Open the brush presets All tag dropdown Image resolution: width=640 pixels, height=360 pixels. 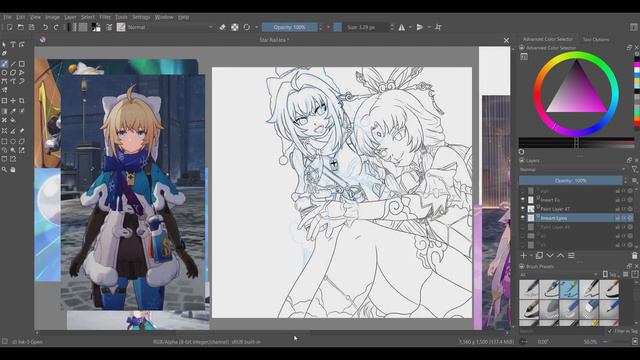click(x=559, y=275)
